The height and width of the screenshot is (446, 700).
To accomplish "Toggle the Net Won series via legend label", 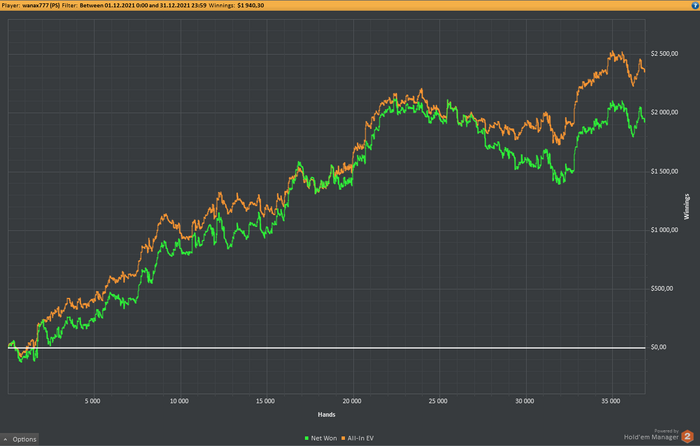I will tap(324, 438).
